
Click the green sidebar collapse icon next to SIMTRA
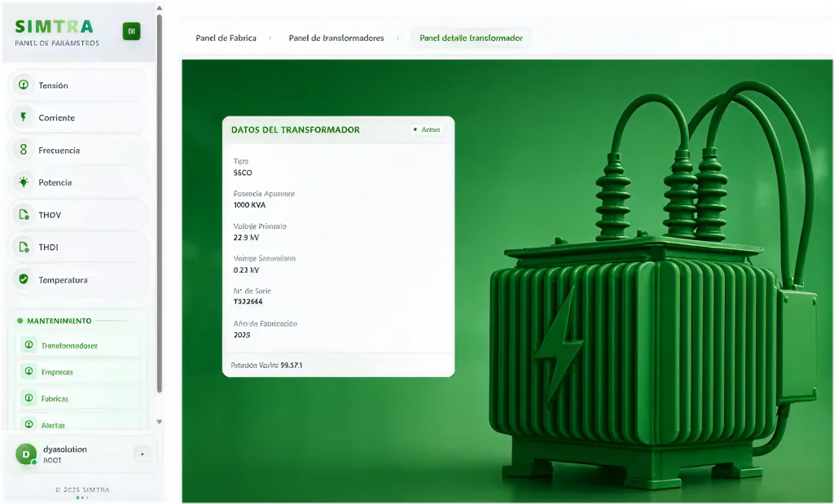click(131, 32)
